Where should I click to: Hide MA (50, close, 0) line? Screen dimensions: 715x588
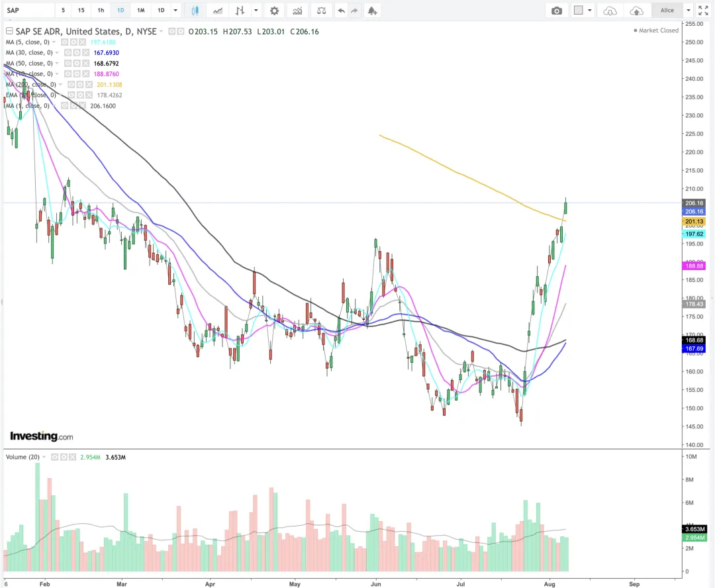point(68,64)
